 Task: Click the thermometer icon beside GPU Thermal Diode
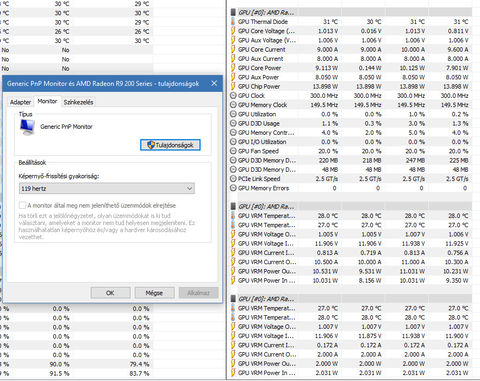[x=233, y=22]
